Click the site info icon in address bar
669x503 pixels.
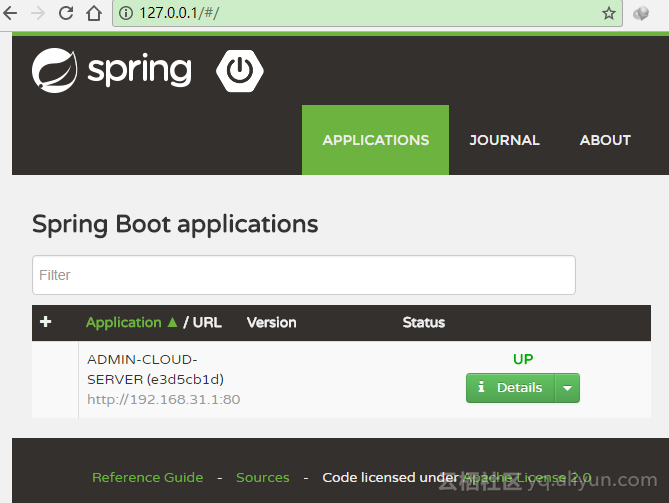pyautogui.click(x=125, y=13)
